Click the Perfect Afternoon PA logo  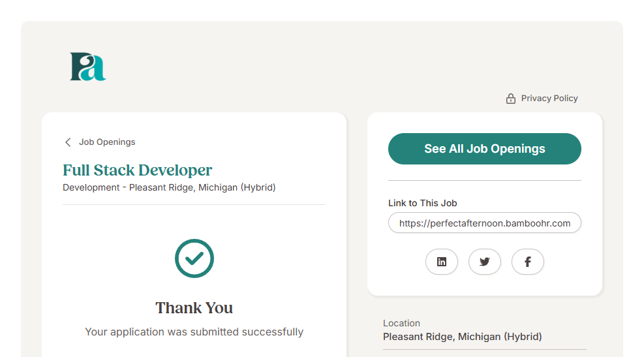pyautogui.click(x=88, y=67)
